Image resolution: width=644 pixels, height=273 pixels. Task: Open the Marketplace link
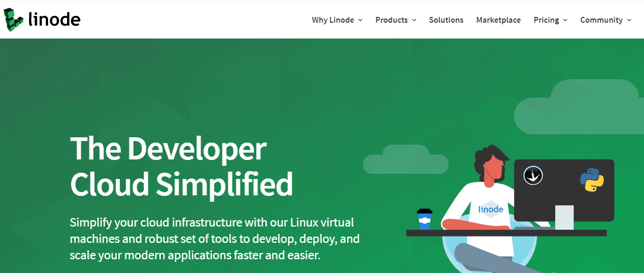498,20
